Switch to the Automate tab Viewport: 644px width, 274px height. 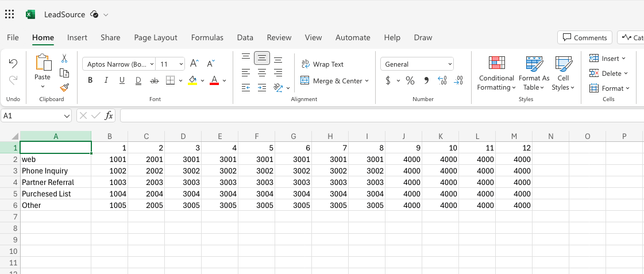pos(353,37)
